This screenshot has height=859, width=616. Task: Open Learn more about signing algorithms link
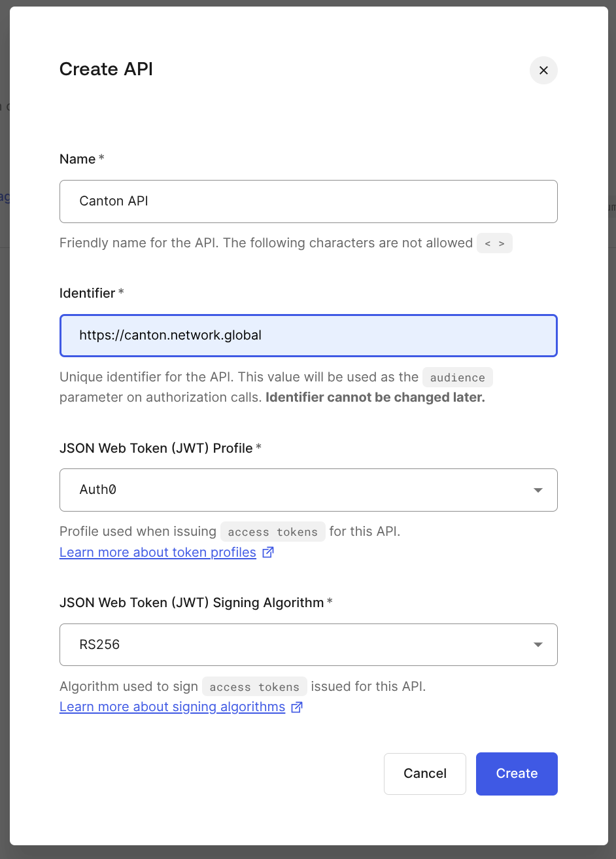[172, 707]
